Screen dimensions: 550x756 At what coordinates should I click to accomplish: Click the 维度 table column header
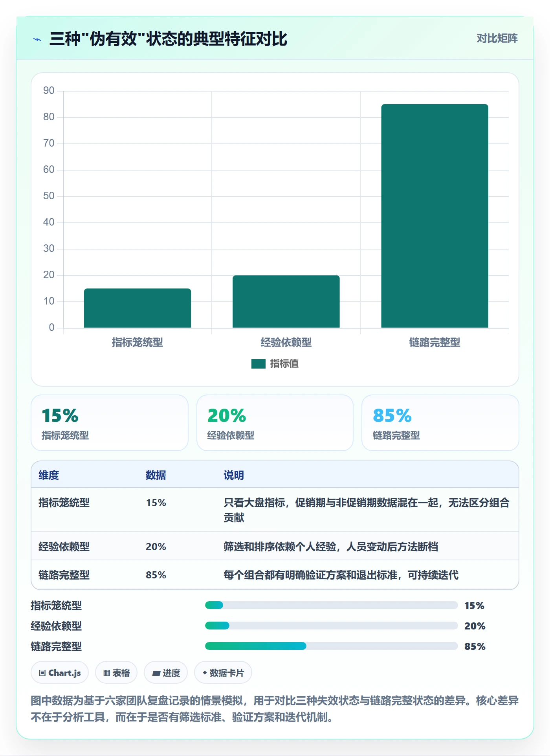point(49,475)
